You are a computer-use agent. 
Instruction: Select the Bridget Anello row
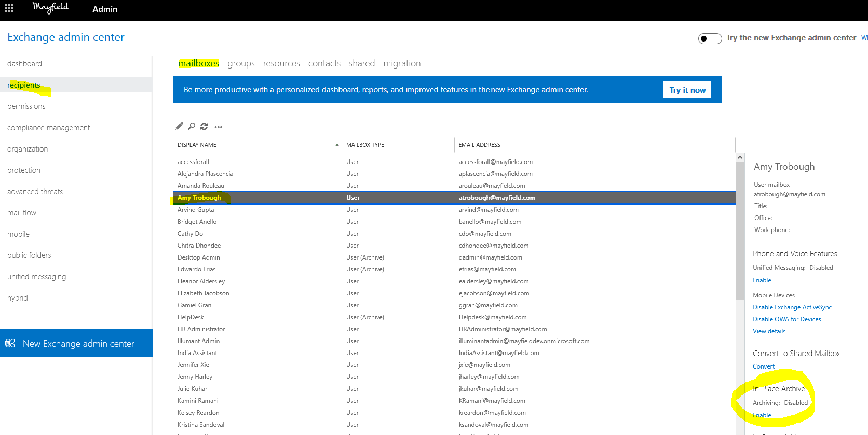pyautogui.click(x=454, y=222)
